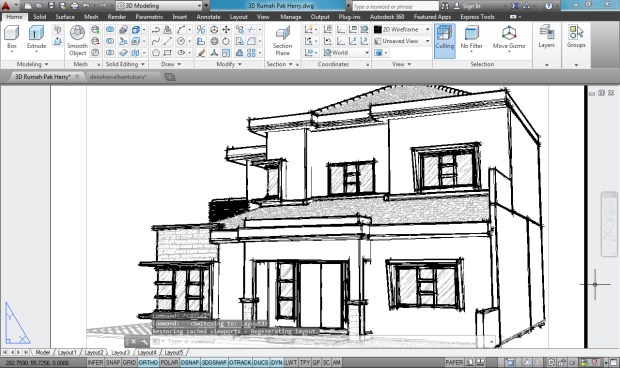
Task: Open the Featured Apps ribbon tab
Action: point(432,17)
